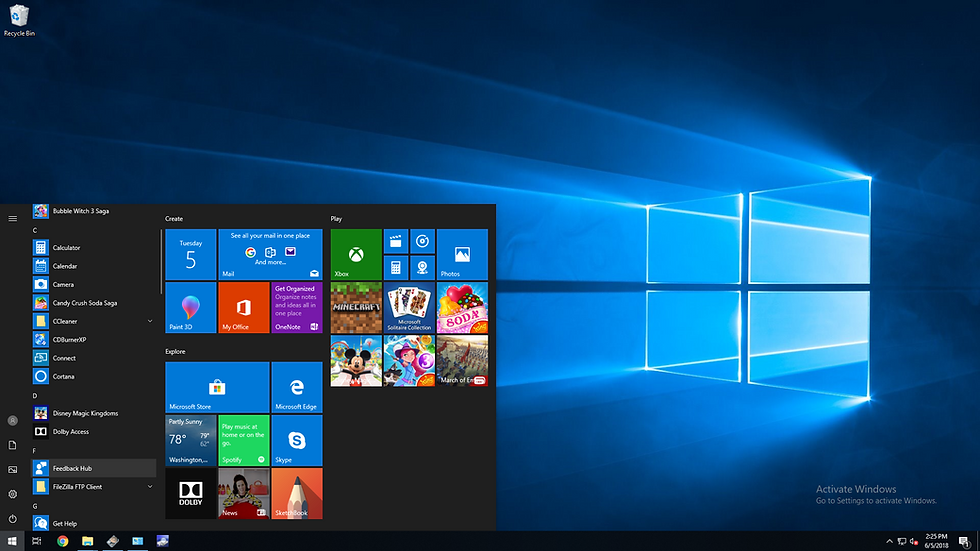Screen dimensions: 980x551
Task: Open Pictures from Start sidebar
Action: (x=12, y=470)
